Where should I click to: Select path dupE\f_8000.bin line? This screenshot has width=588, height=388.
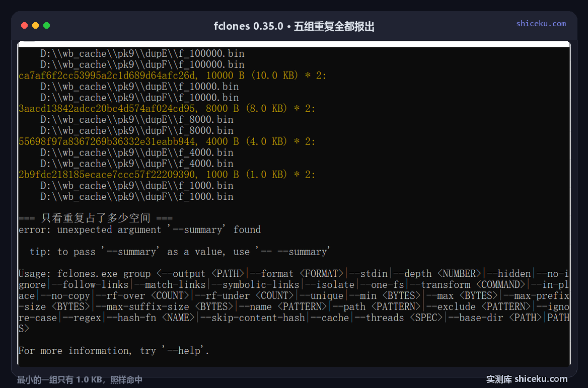137,120
